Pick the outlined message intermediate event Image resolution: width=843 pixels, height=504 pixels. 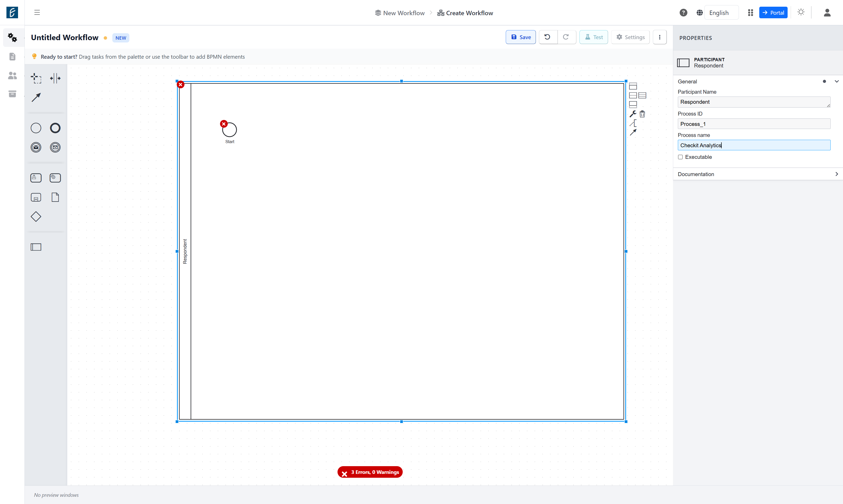(x=55, y=147)
